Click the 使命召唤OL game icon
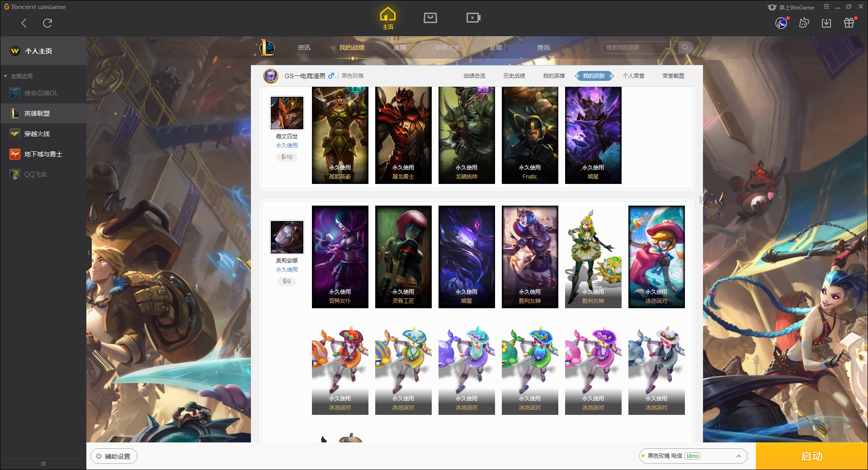868x470 pixels. click(15, 93)
